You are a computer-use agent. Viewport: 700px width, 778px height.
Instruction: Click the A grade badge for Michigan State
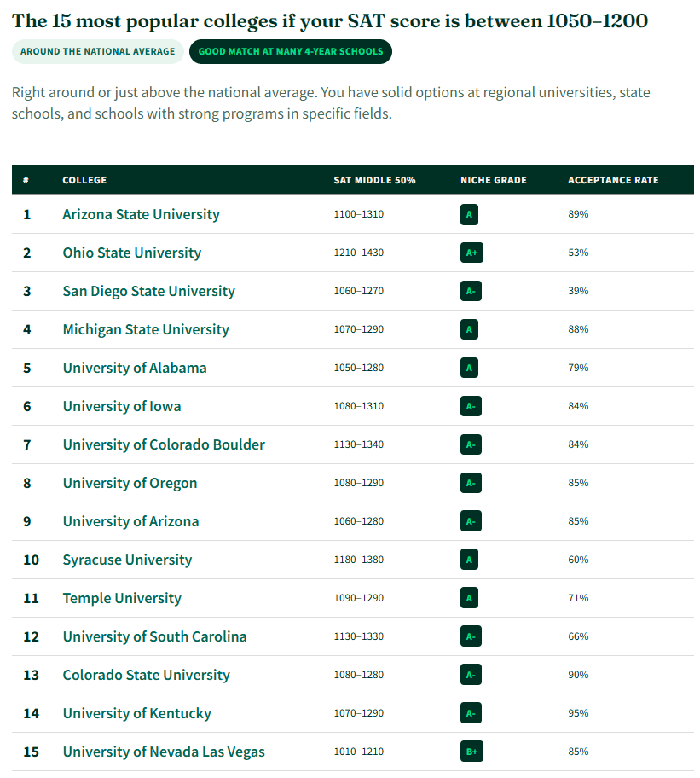469,329
